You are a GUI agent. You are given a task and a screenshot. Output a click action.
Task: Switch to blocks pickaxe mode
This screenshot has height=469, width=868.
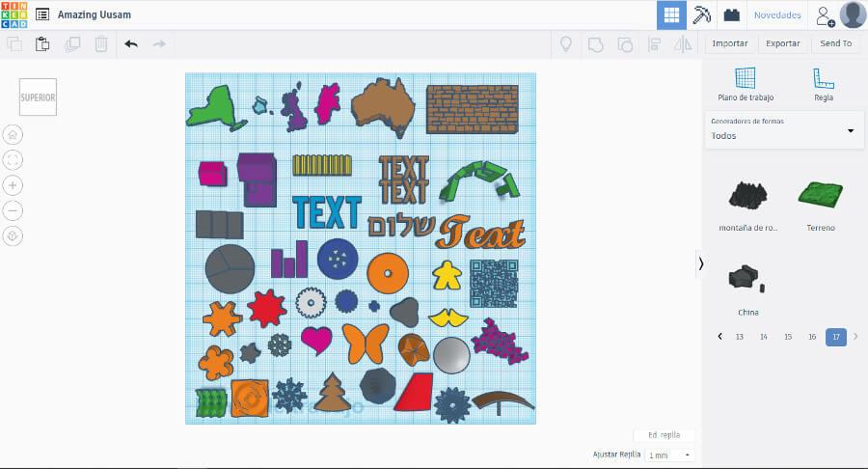point(701,14)
